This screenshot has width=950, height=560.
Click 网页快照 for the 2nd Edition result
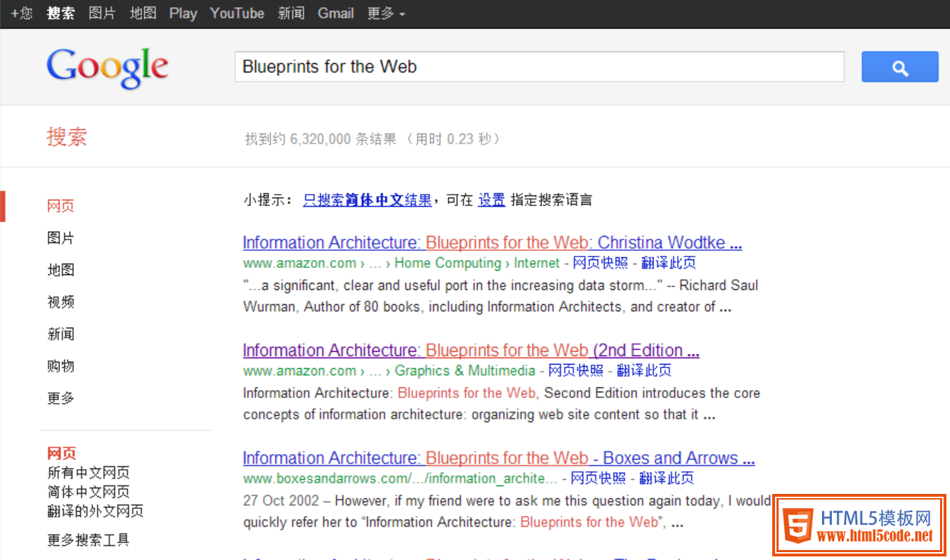[576, 370]
